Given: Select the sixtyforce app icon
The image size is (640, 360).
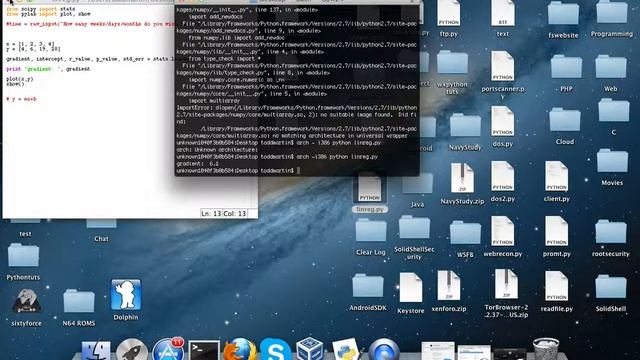Looking at the screenshot, I should (27, 302).
